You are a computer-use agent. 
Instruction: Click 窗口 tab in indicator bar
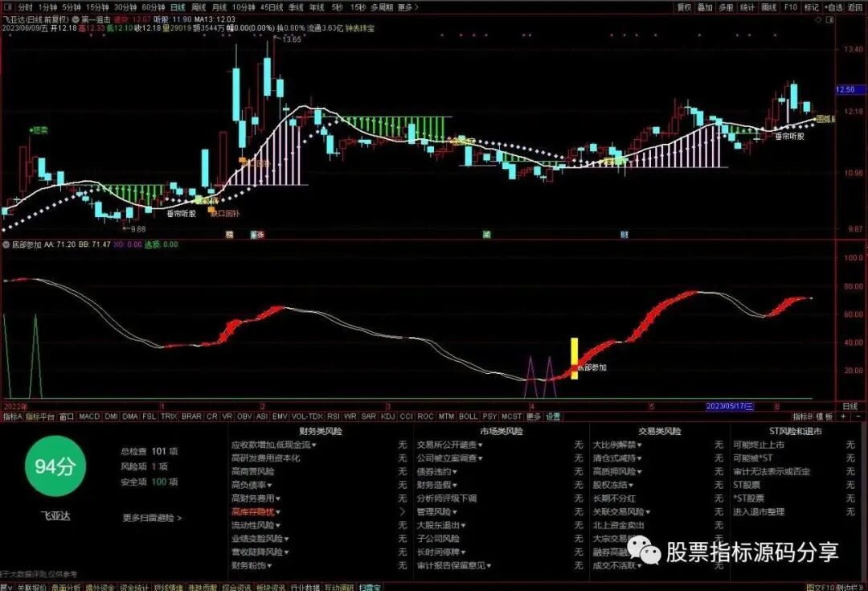pos(67,416)
